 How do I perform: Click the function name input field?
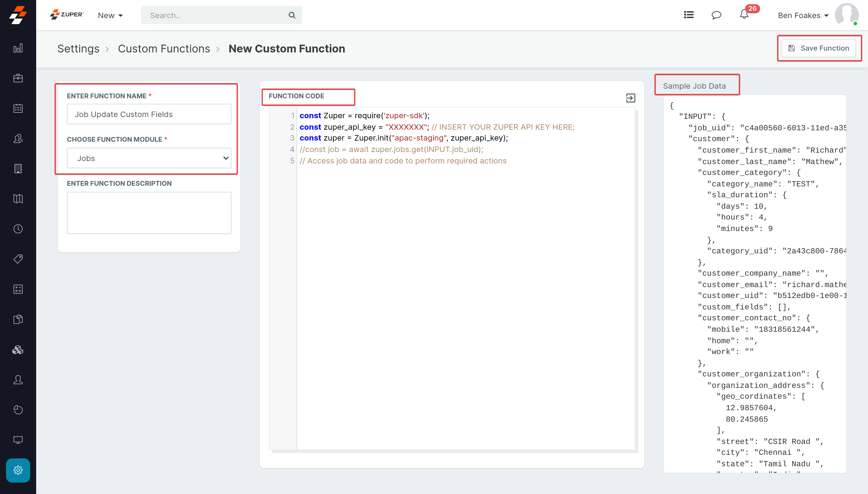pos(149,114)
